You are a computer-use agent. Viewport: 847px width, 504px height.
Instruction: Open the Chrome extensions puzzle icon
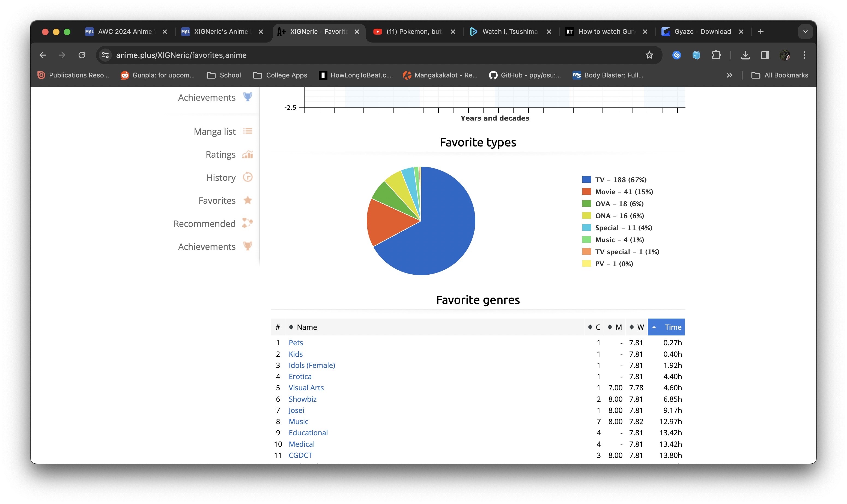tap(716, 55)
